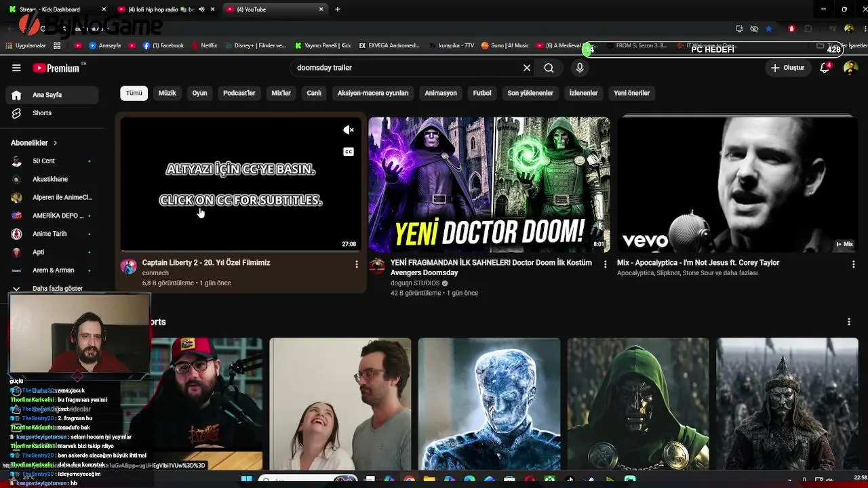Click the Oluştur create button
This screenshot has height=488, width=868.
tap(787, 68)
